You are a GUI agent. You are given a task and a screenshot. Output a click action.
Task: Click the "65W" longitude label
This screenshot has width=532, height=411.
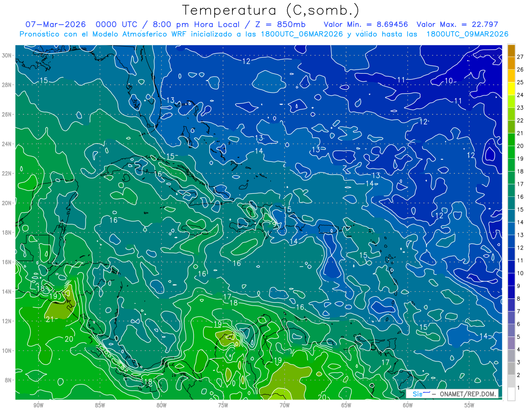[346, 405]
